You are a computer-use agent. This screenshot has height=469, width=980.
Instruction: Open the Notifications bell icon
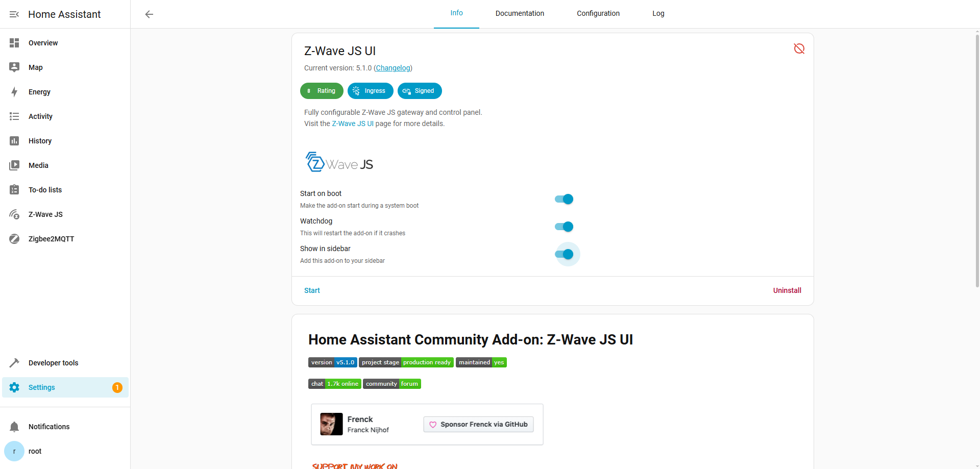click(14, 427)
